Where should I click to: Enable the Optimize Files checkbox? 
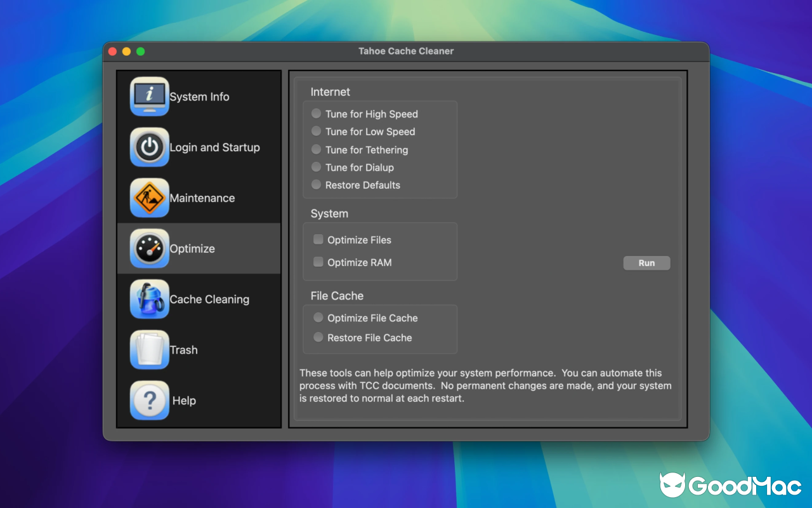(x=318, y=239)
